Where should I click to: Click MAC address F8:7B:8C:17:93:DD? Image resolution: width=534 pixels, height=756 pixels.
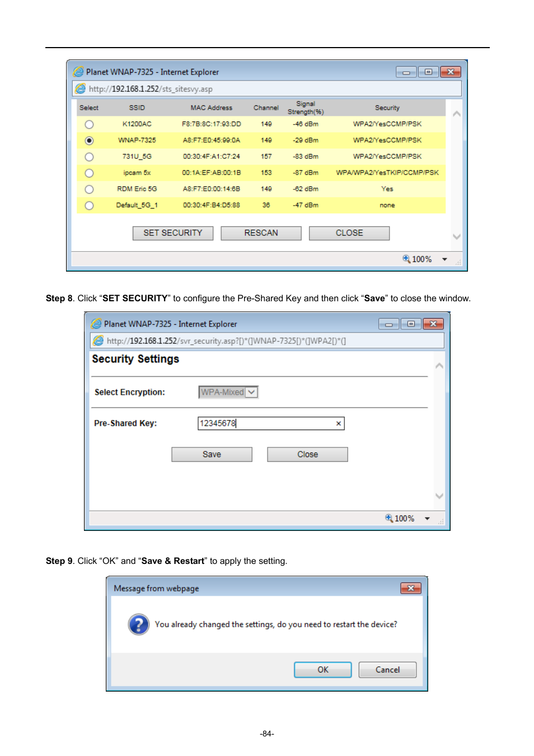tap(211, 124)
